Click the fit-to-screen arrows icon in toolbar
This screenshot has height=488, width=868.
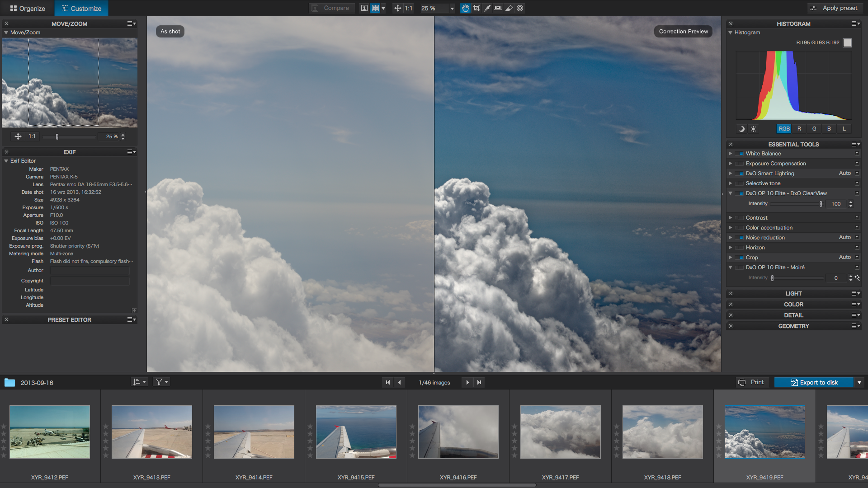coord(397,8)
